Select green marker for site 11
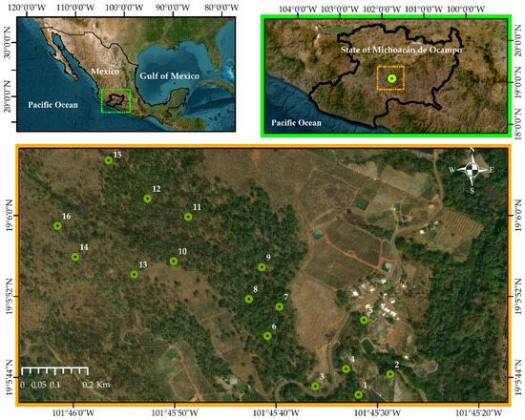The height and width of the screenshot is (420, 525). click(188, 217)
